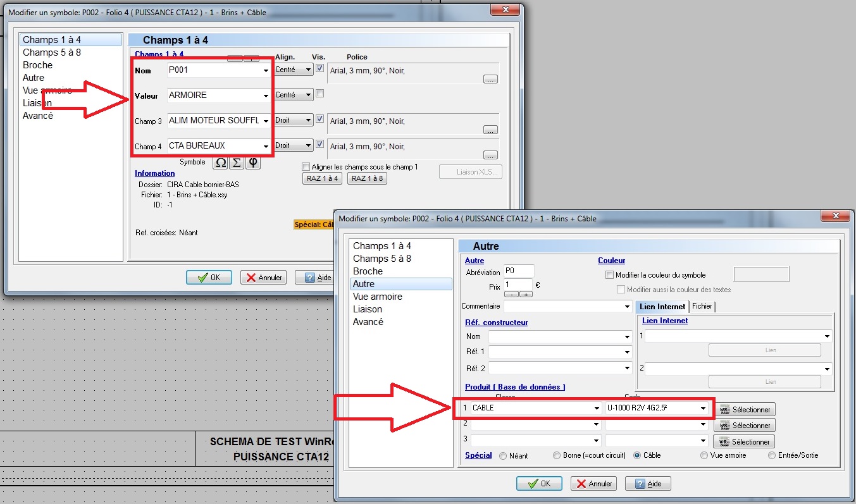
Task: Select the 'Vue armoire' special radio option
Action: click(x=704, y=455)
